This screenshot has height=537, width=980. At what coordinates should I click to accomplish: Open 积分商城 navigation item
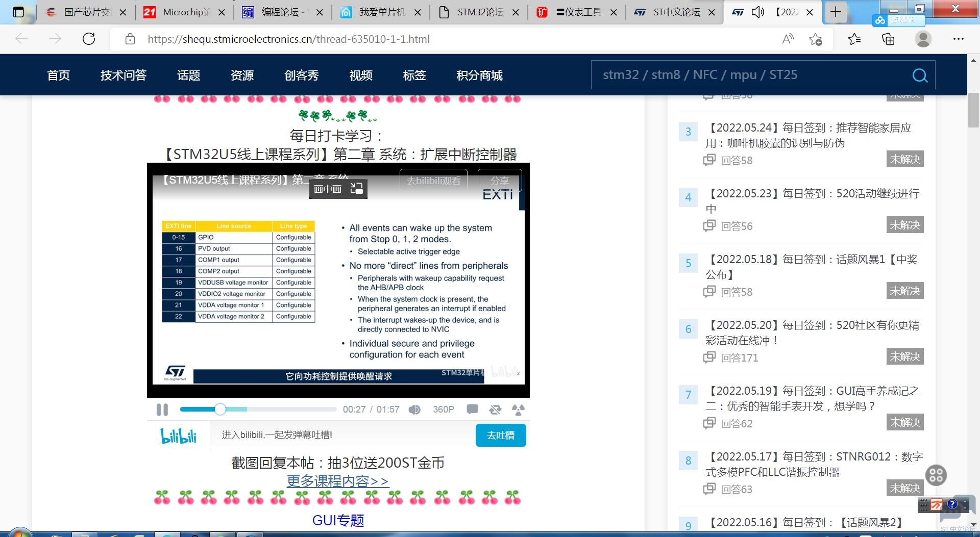click(479, 75)
